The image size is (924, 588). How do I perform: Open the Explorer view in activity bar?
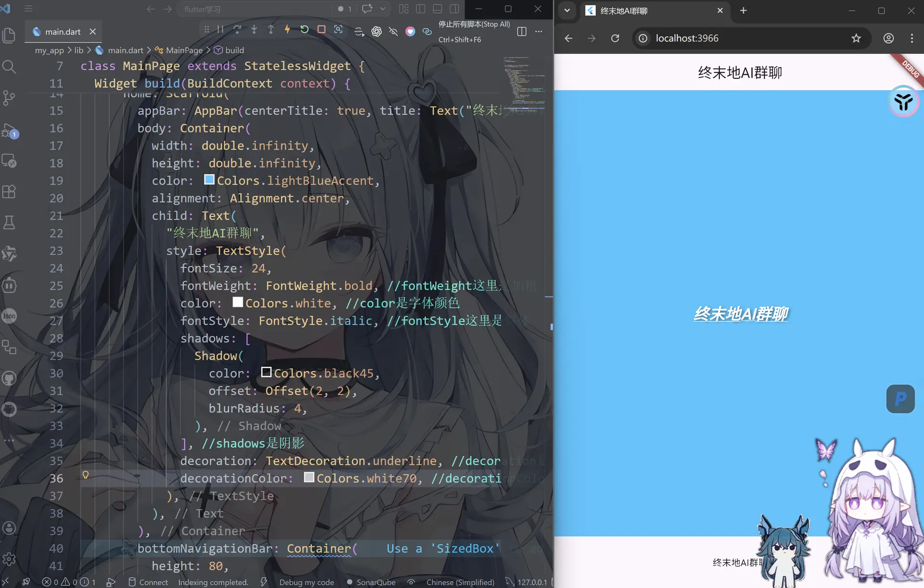(9, 35)
